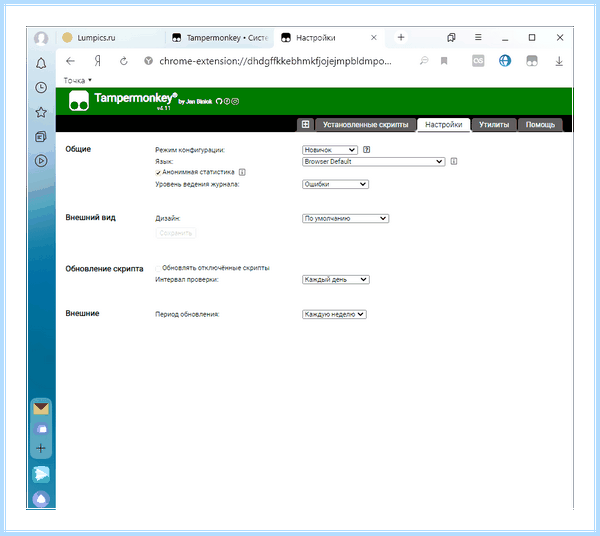
Task: Open the browser hamburger menu
Action: click(x=478, y=37)
